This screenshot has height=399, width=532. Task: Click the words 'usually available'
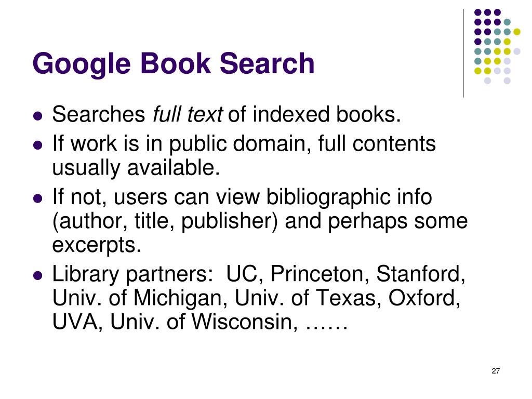point(136,168)
